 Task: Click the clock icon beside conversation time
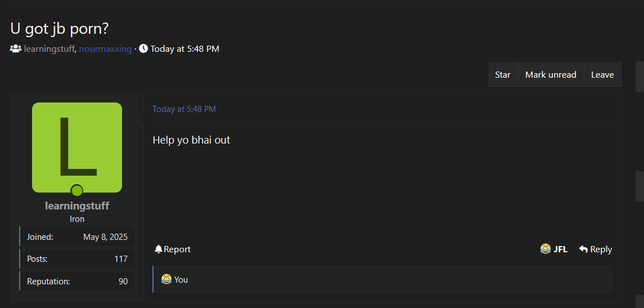pos(143,49)
